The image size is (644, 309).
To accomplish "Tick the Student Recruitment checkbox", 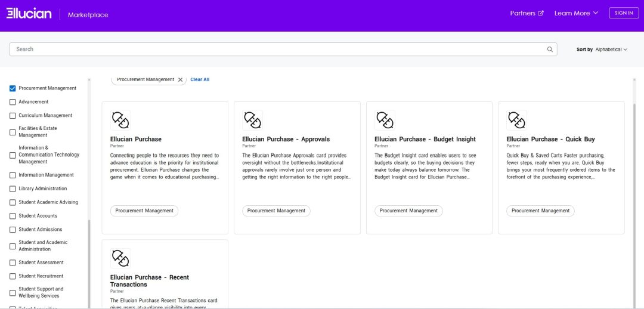I will pyautogui.click(x=13, y=276).
